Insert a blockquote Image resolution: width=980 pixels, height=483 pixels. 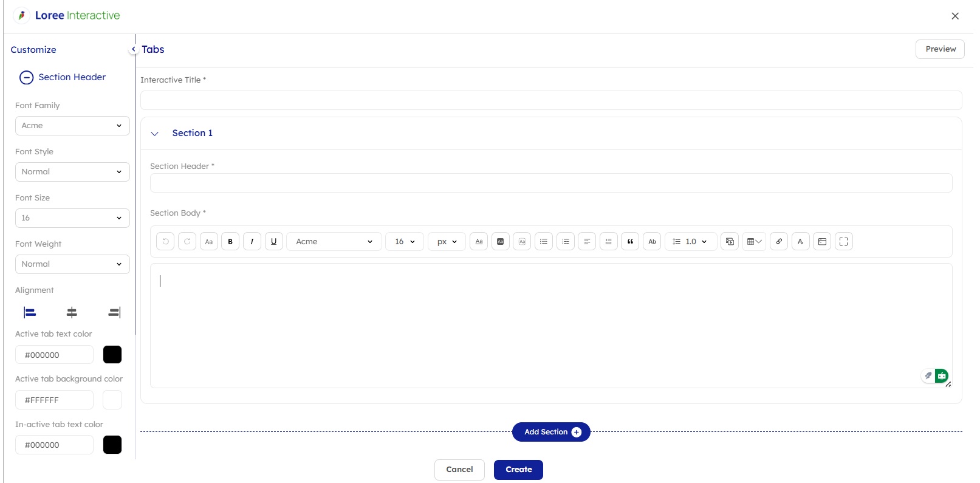(x=630, y=242)
